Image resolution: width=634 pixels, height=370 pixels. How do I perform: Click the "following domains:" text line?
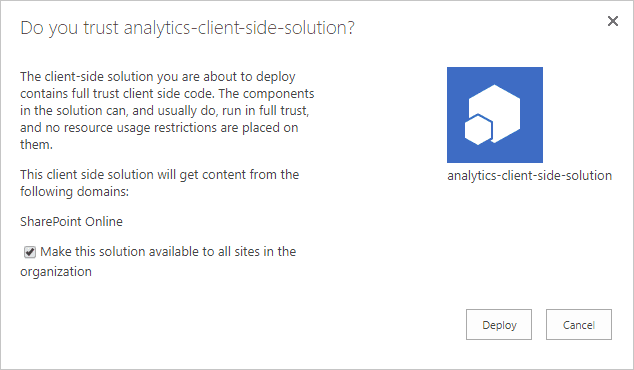click(x=74, y=191)
